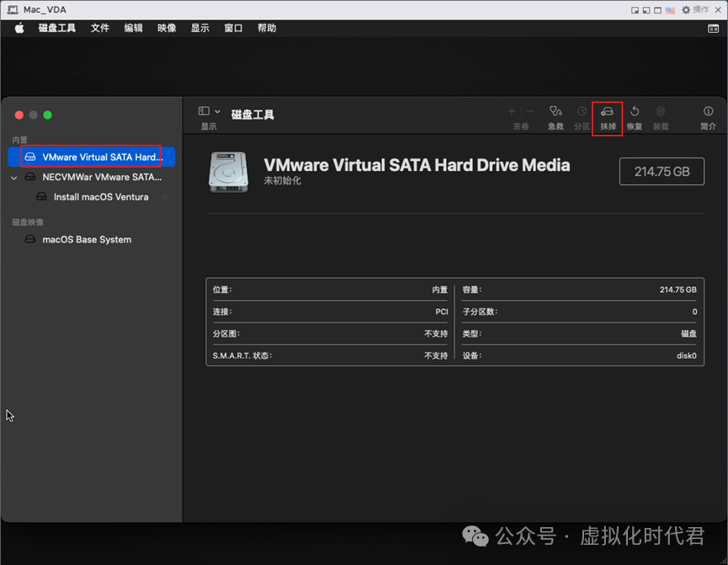The image size is (728, 565).
Task: Select VMware Virtual SATA Hard... in sidebar
Action: tap(92, 157)
